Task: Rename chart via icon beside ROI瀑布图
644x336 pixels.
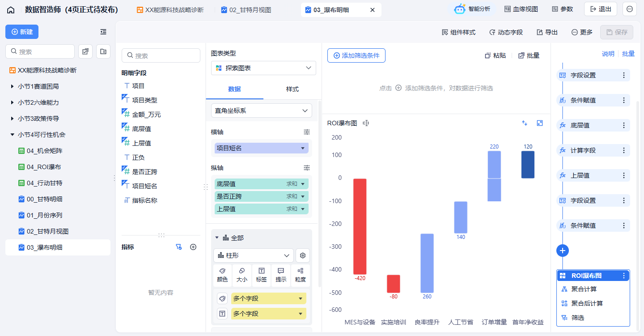Action: click(x=366, y=123)
